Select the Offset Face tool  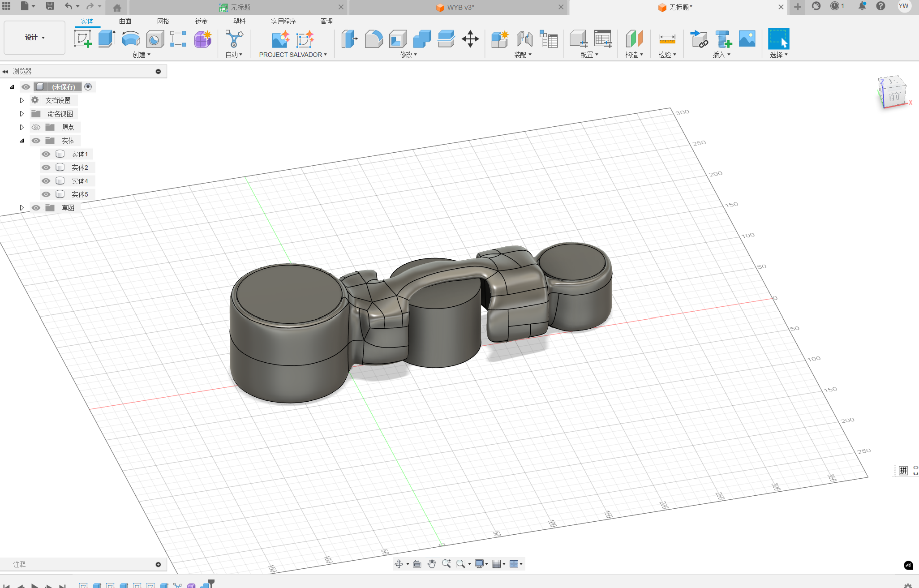pos(446,39)
